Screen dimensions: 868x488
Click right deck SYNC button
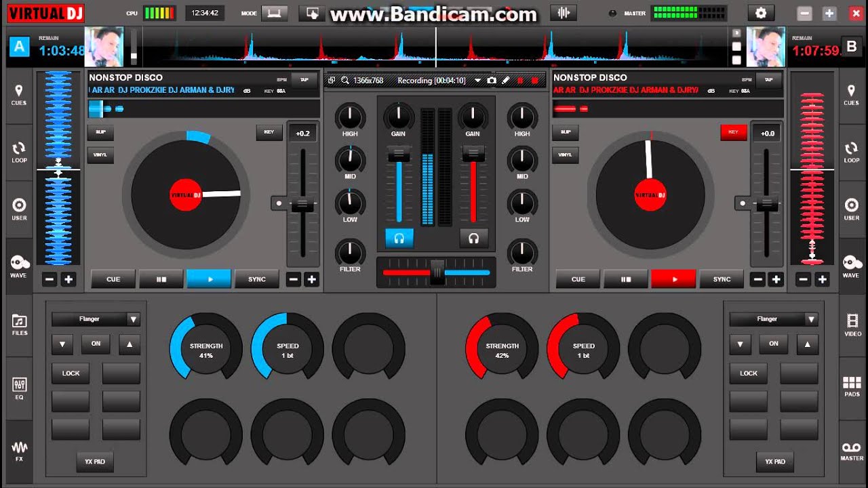(x=722, y=279)
